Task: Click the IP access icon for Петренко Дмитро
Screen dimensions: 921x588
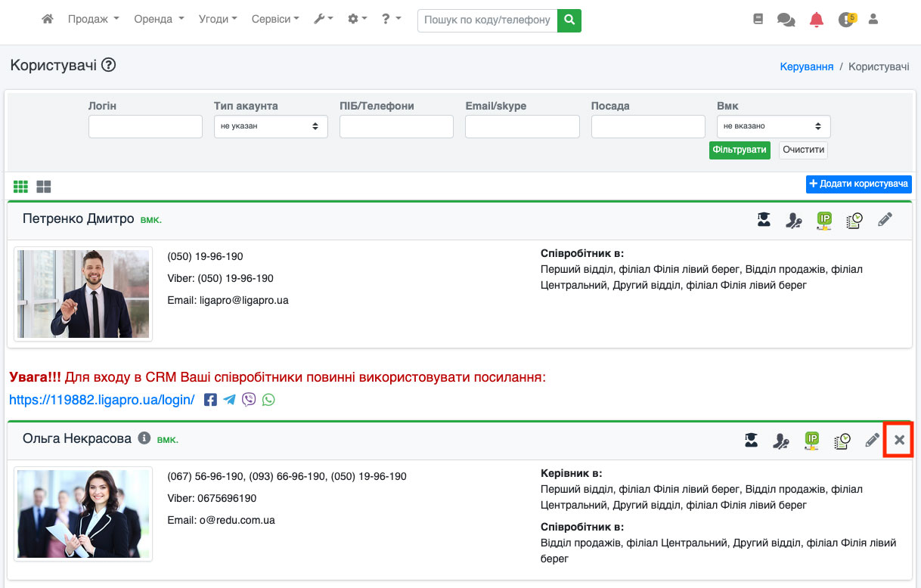Action: click(x=824, y=221)
